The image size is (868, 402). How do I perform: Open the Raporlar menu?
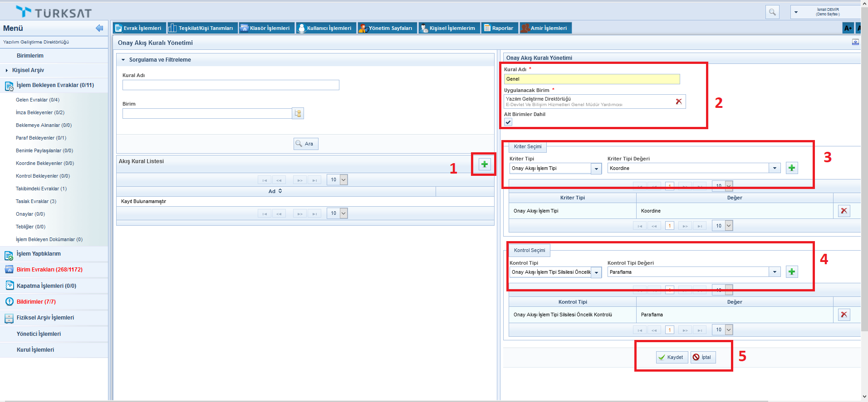tap(499, 28)
